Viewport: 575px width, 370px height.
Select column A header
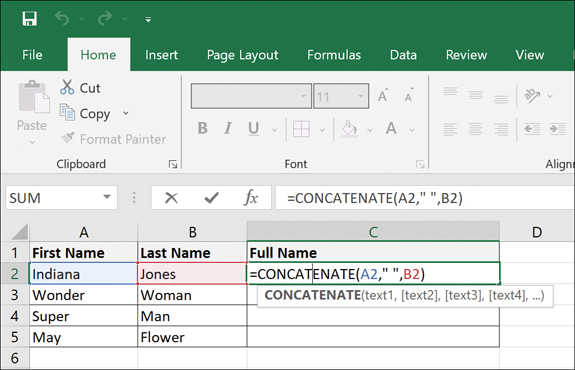coord(84,232)
